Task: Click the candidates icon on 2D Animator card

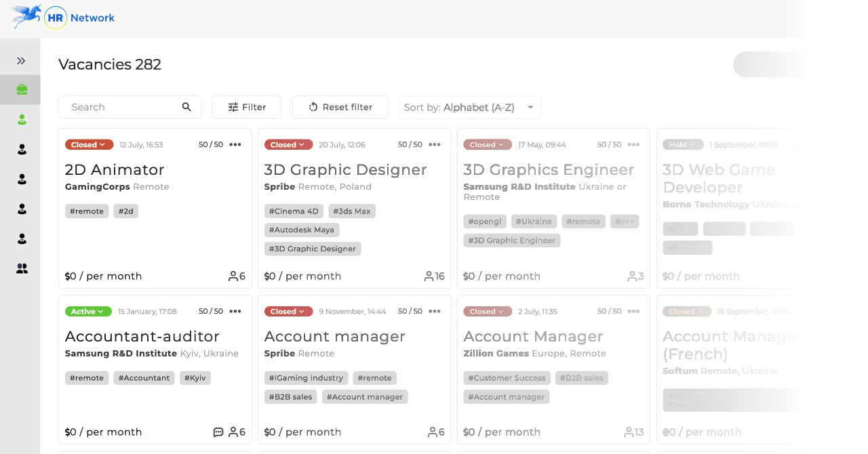Action: click(x=233, y=276)
